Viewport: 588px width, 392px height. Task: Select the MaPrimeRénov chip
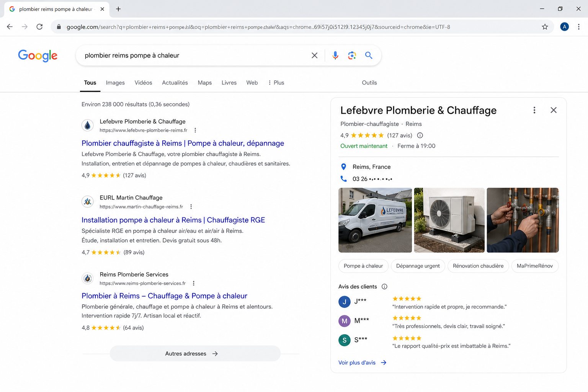(535, 266)
